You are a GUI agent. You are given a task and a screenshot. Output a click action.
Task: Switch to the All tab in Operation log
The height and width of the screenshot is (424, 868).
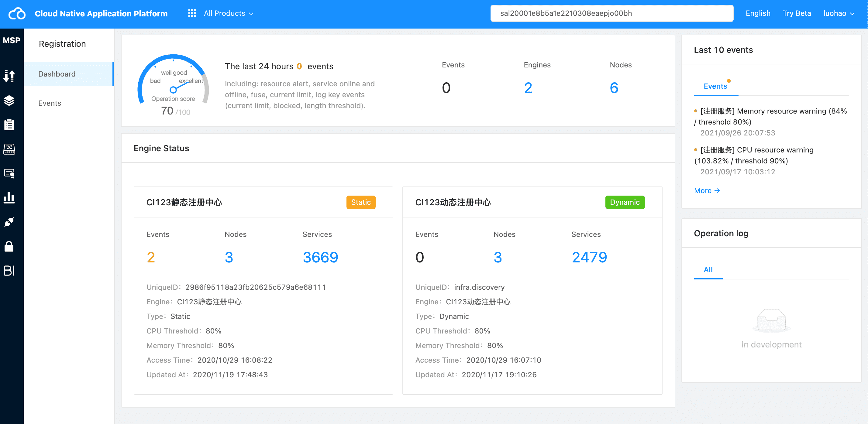[x=708, y=270]
